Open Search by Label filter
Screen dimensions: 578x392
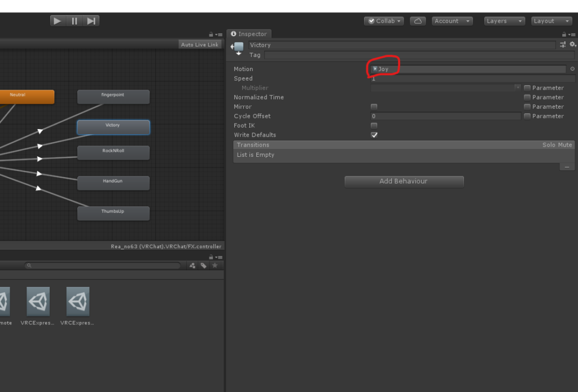[x=203, y=265]
